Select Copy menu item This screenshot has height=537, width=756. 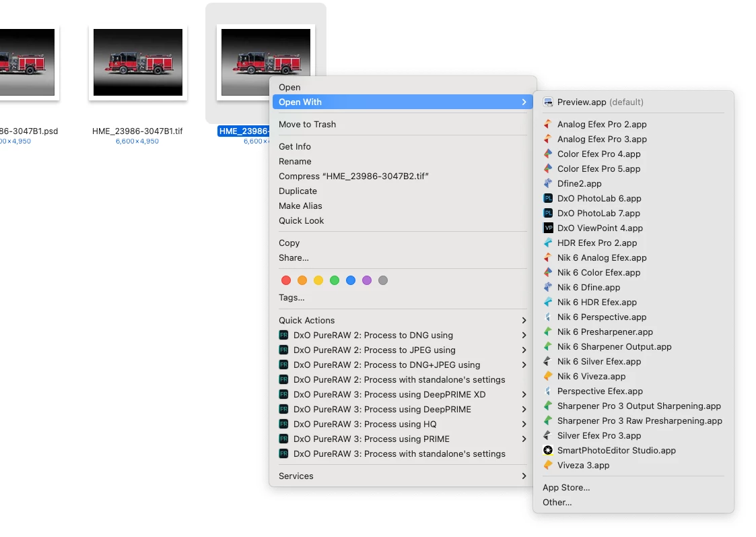click(x=403, y=243)
